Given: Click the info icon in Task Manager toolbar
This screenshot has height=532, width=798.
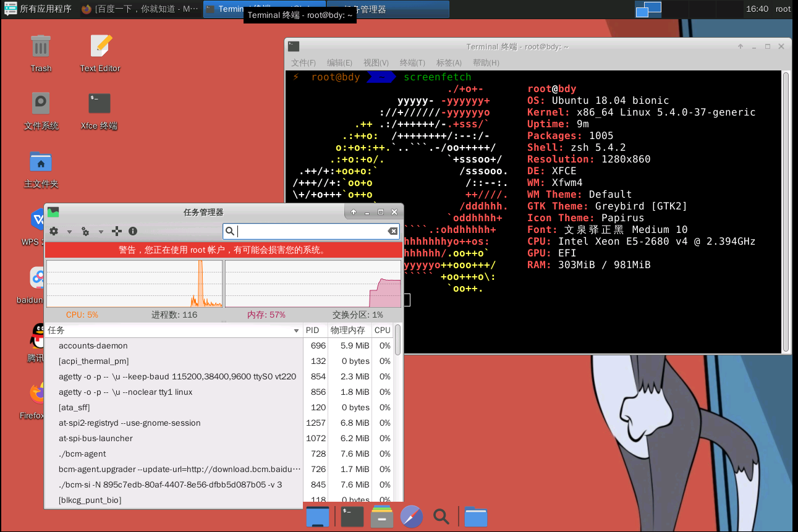Looking at the screenshot, I should tap(133, 231).
